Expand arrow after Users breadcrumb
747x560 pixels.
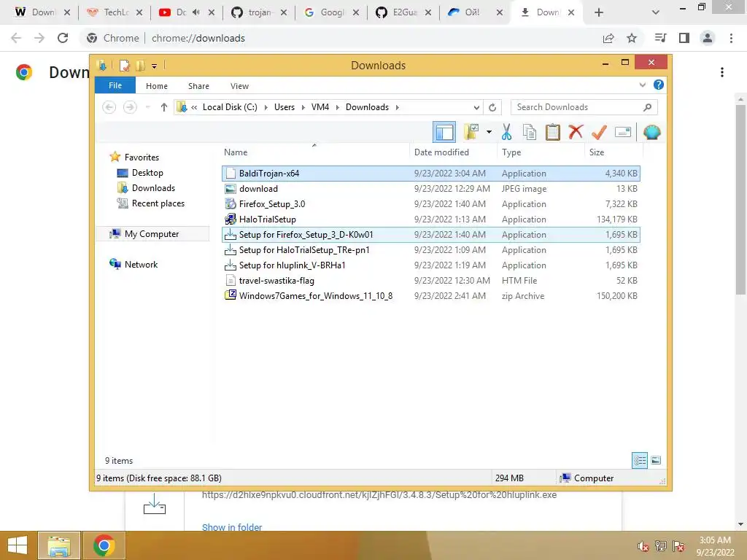(303, 107)
